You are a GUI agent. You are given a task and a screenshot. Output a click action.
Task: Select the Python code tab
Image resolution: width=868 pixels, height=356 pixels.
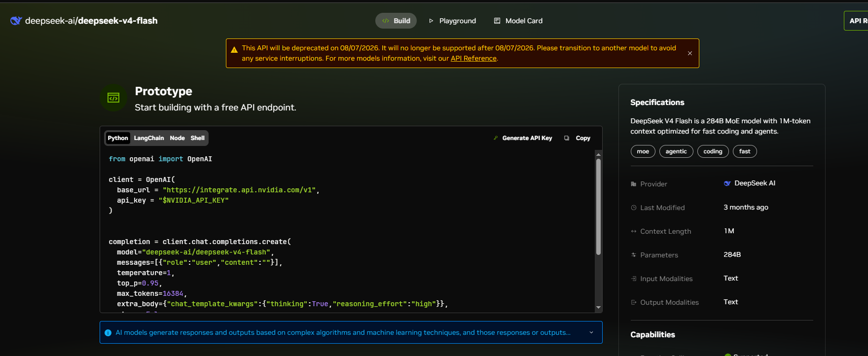(x=118, y=138)
